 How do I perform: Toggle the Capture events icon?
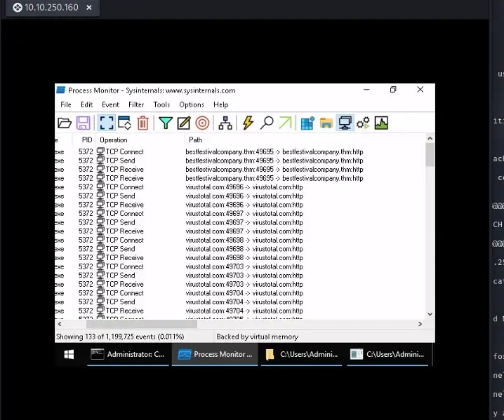click(107, 123)
